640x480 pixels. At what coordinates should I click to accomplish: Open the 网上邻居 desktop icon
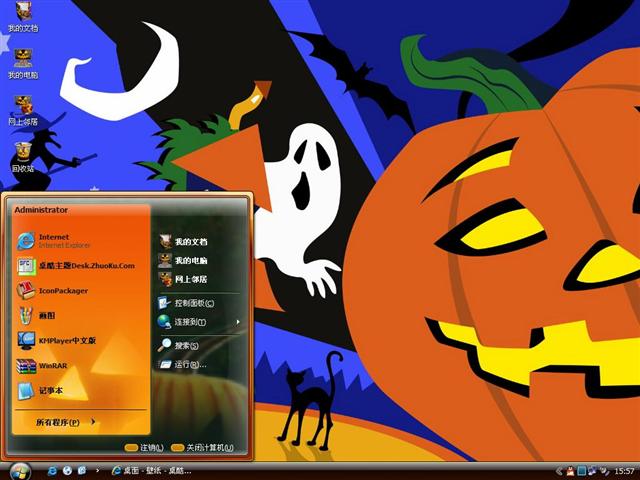pos(23,111)
